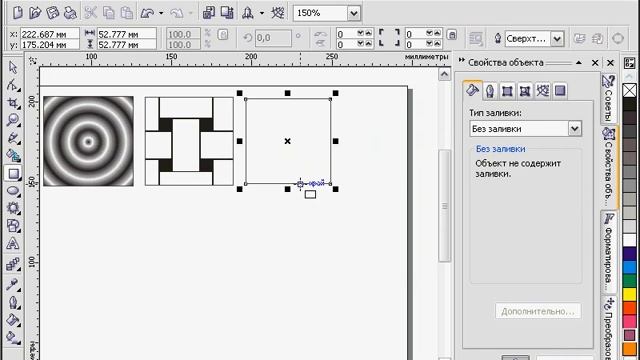640x360 pixels.
Task: Open the Corel online snowflake icon
Action: point(278,13)
